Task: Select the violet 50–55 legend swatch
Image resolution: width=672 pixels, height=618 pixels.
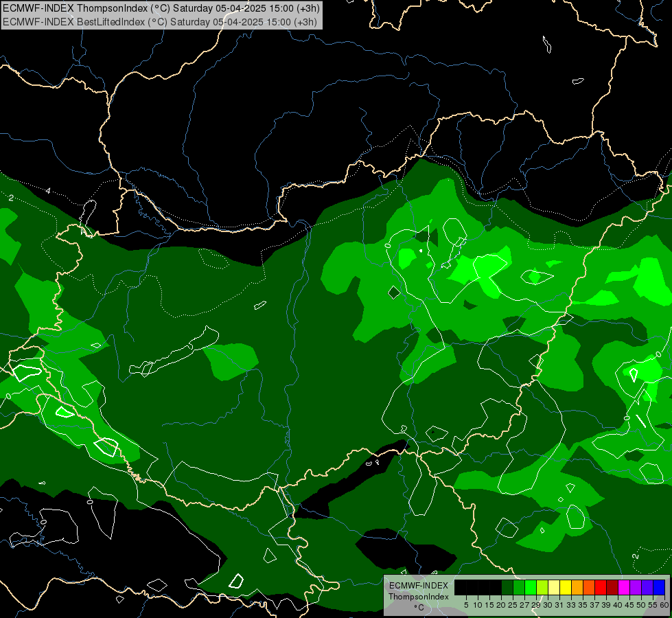Action: coord(647,587)
